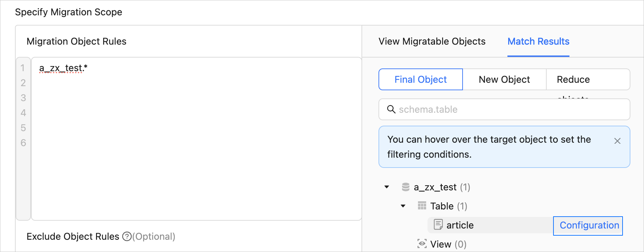Viewport: 644px width, 252px height.
Task: Dismiss the hover filtering conditions tip
Action: pyautogui.click(x=617, y=141)
